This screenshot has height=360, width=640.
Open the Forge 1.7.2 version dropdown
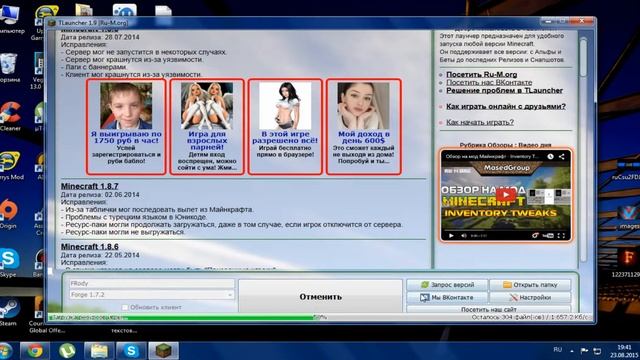tap(152, 295)
